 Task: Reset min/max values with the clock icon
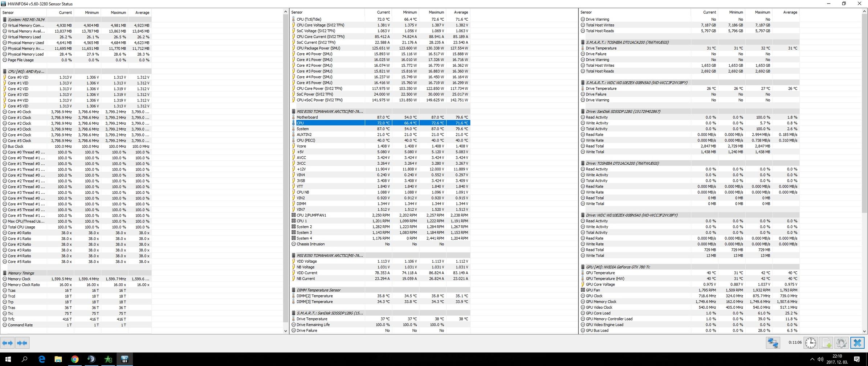coord(811,343)
